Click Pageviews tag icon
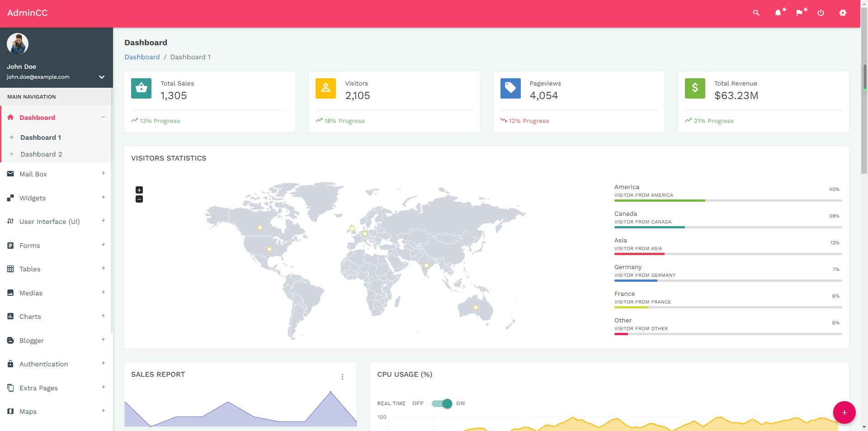868x431 pixels. tap(510, 88)
